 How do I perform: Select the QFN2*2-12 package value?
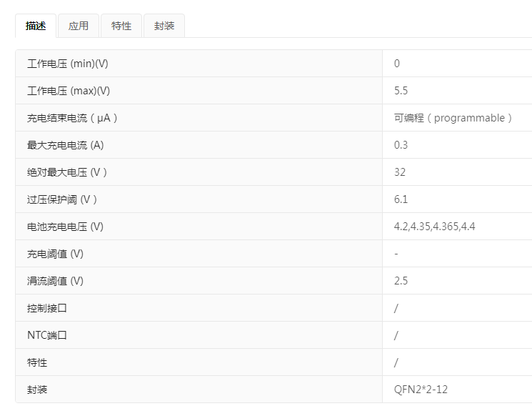click(x=421, y=390)
